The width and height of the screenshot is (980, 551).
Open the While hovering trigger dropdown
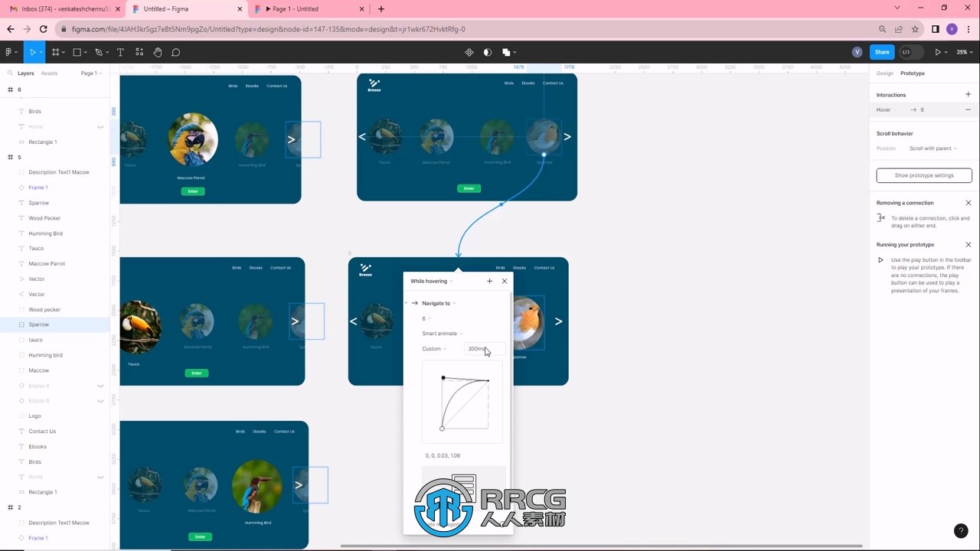point(431,281)
